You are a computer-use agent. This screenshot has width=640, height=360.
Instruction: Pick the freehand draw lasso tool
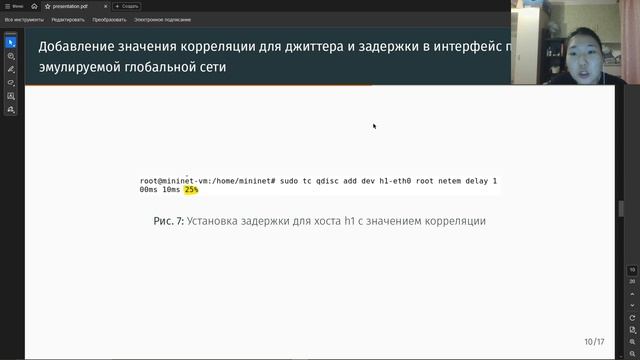11,83
